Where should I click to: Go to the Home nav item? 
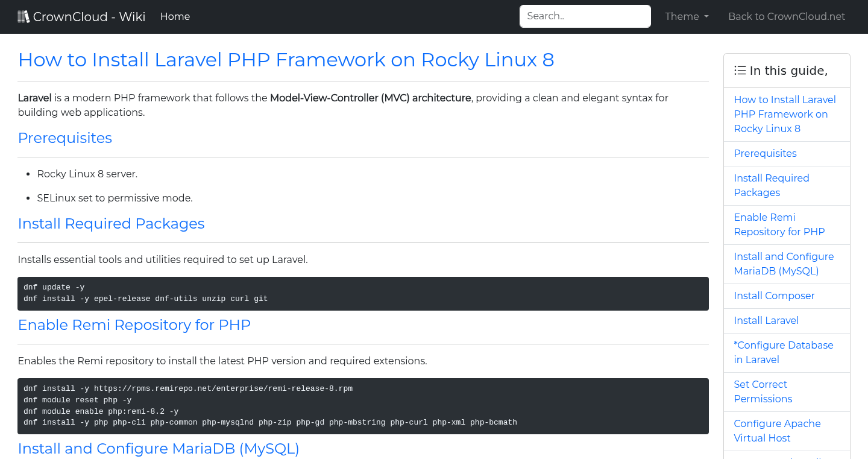(x=175, y=17)
